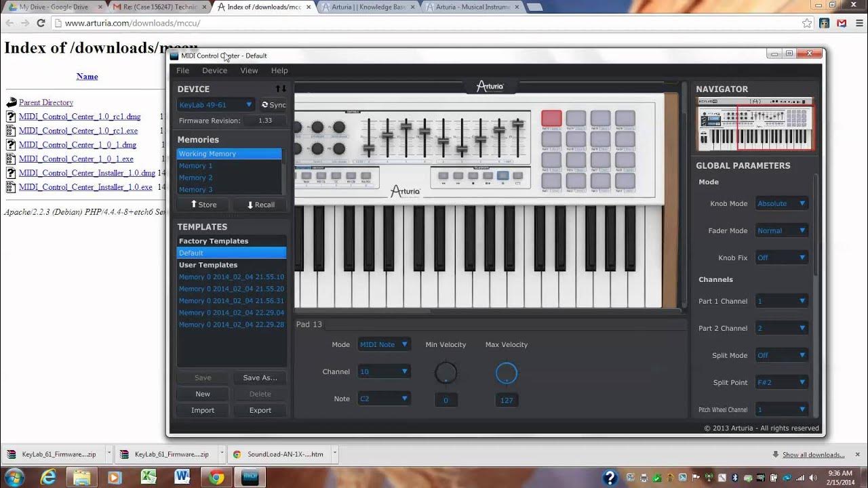Click the MIDI Control Center taskbar icon

[250, 477]
